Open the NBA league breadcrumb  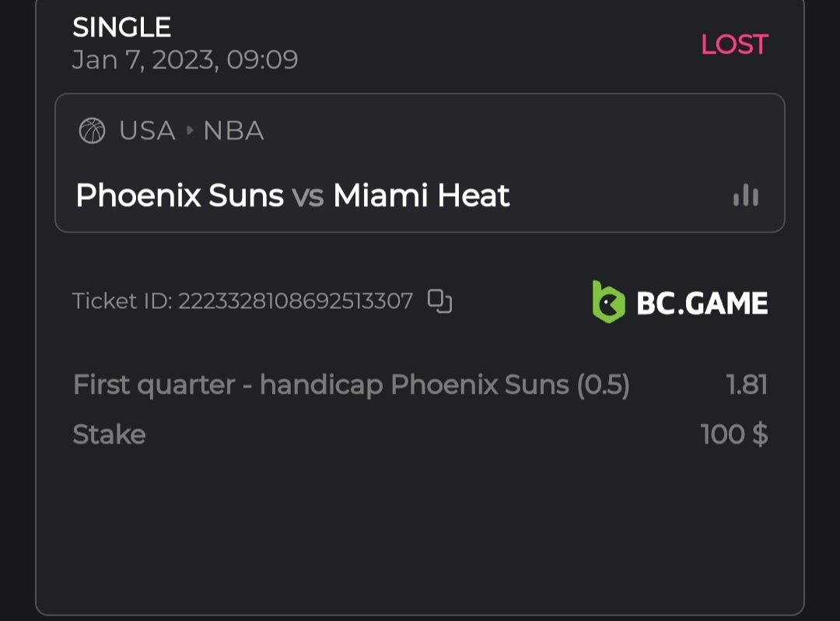point(233,131)
